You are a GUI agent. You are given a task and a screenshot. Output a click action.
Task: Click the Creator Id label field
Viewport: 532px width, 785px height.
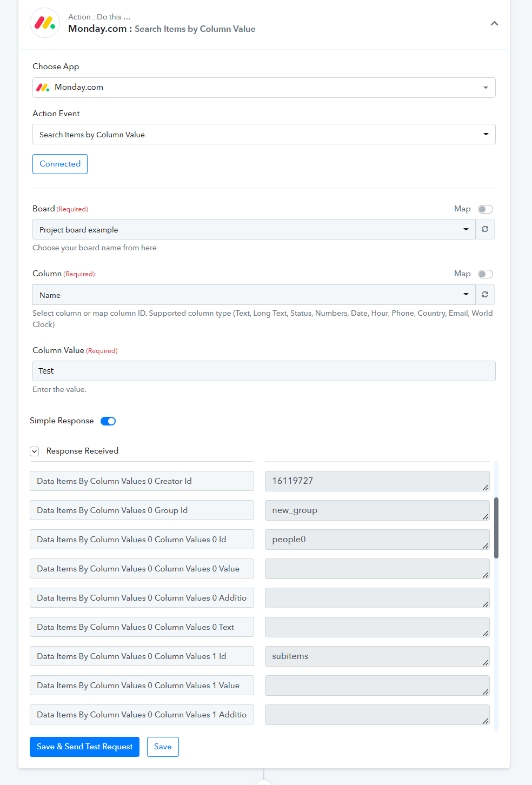point(142,481)
